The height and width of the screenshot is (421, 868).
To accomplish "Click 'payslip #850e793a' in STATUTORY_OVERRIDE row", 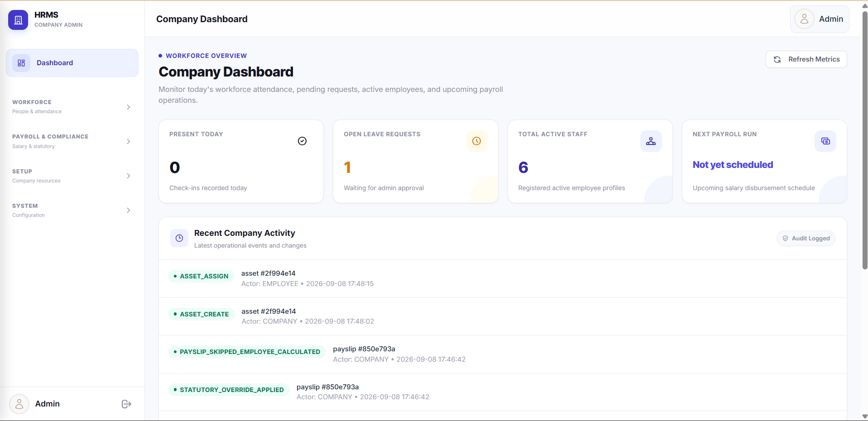I will 327,387.
